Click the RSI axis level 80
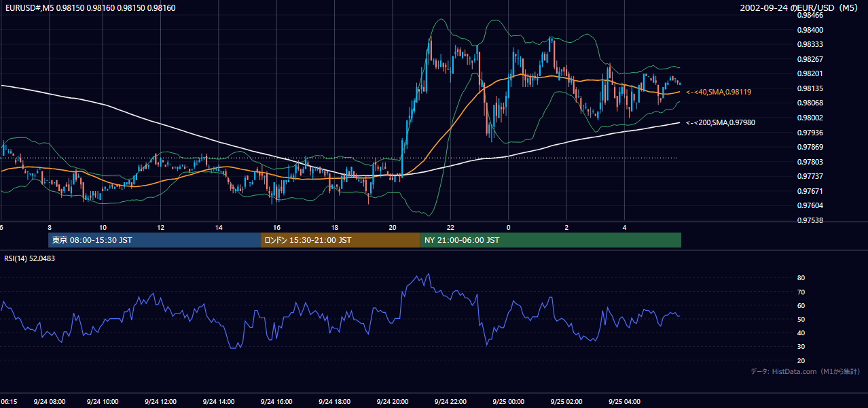This screenshot has width=868, height=408. 801,278
